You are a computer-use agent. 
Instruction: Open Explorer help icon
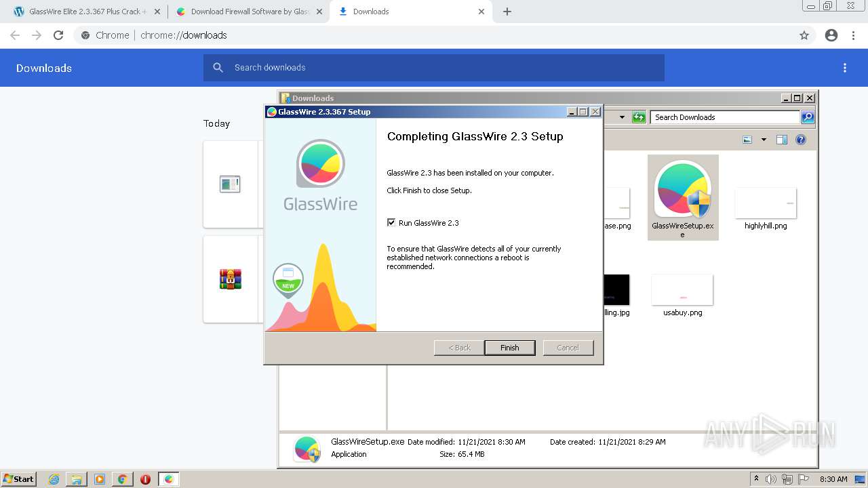pos(801,140)
